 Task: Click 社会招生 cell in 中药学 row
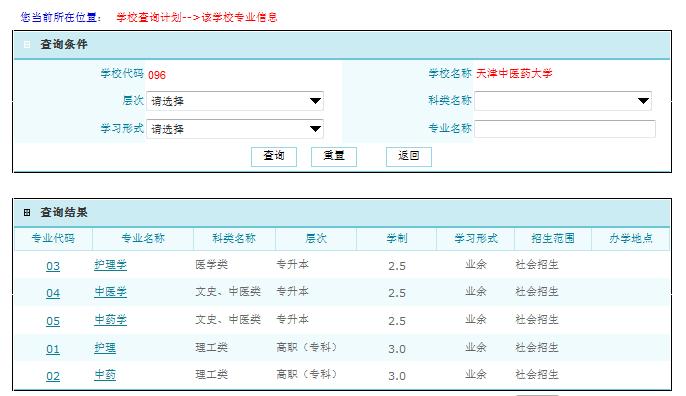(x=537, y=320)
